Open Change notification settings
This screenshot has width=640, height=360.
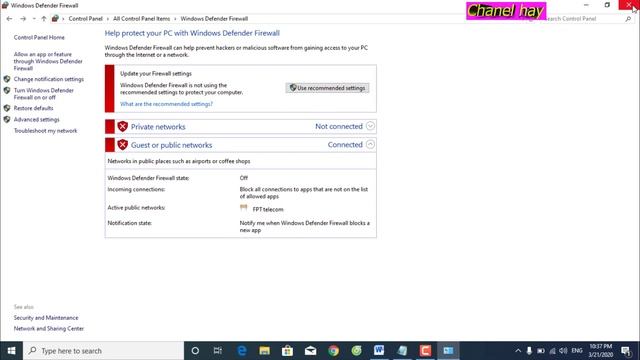(49, 79)
